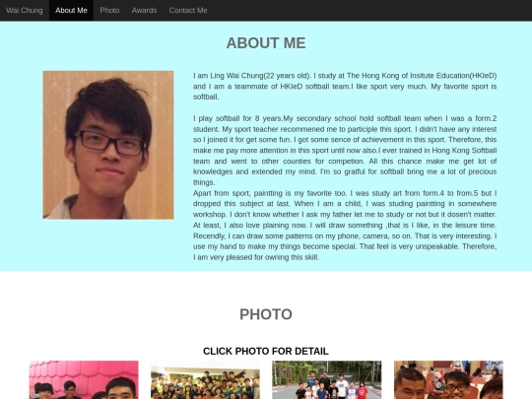The height and width of the screenshot is (399, 532).
Task: Click the ABOUT ME heading
Action: click(x=266, y=43)
